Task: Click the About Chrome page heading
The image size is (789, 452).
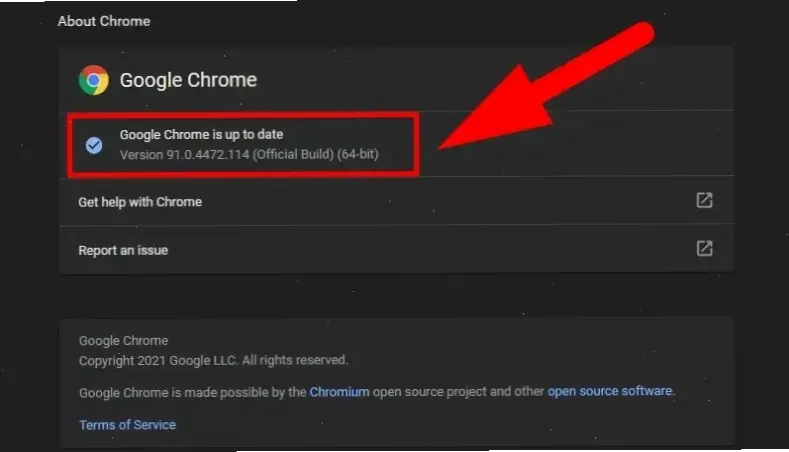Action: point(104,21)
